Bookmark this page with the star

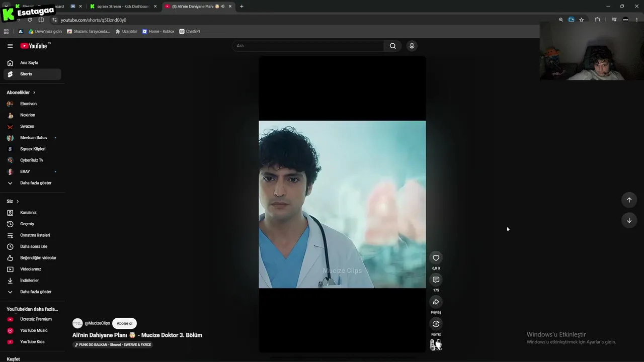(582, 20)
